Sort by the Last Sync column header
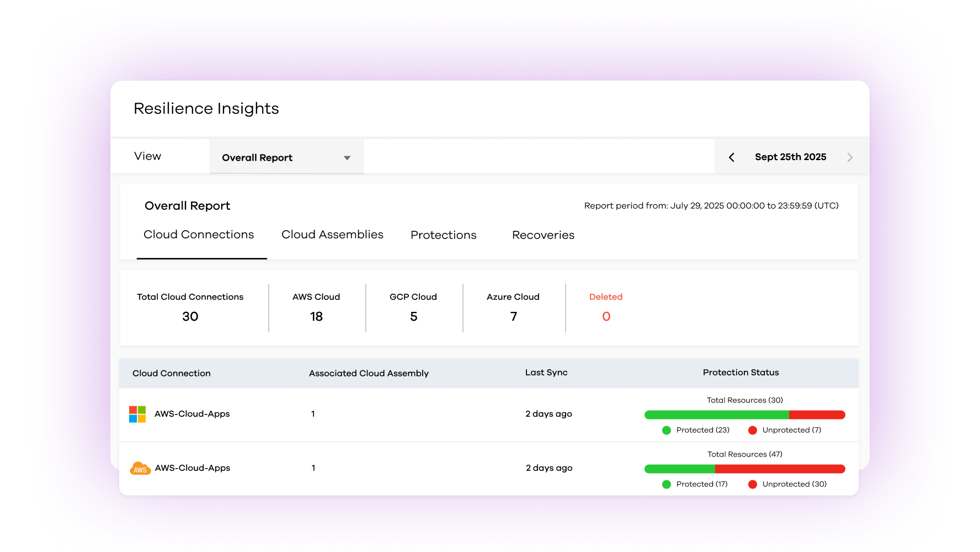980x552 pixels. point(546,373)
